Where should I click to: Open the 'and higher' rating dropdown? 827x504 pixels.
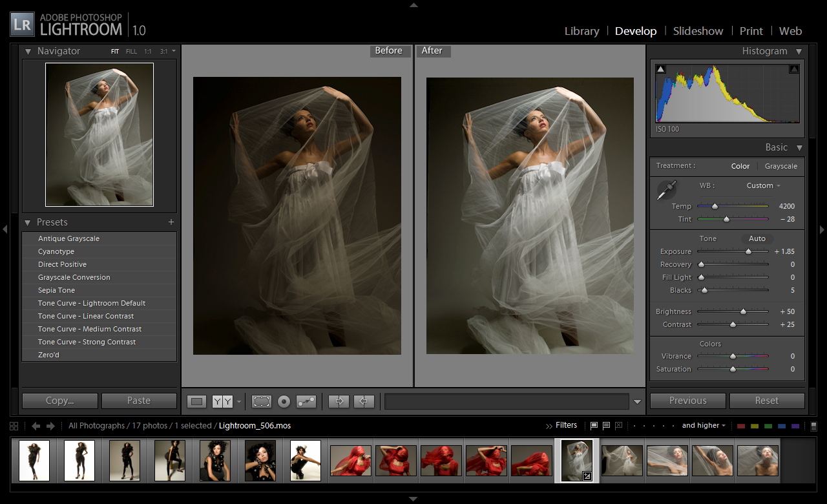(704, 425)
